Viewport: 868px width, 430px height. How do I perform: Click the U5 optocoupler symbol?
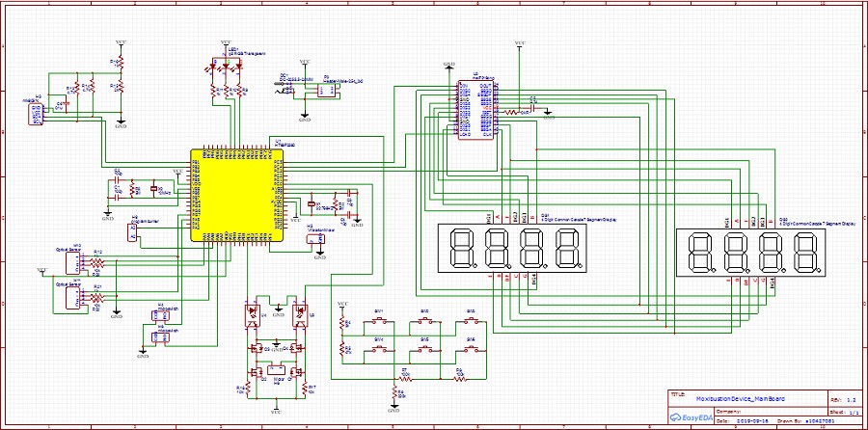[300, 313]
